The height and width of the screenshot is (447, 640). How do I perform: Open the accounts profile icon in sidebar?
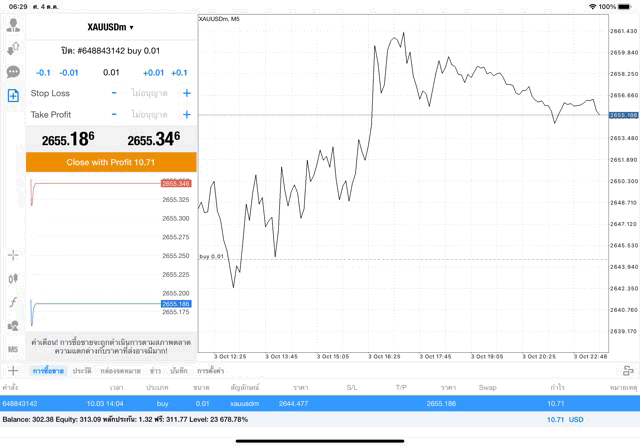click(x=13, y=26)
